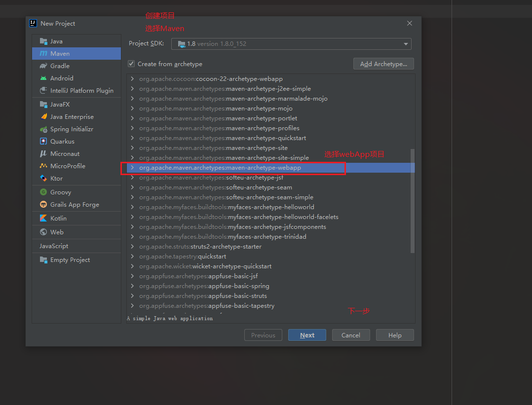Expand struts2-archetype-starter node
The height and width of the screenshot is (405, 532).
[x=132, y=247]
